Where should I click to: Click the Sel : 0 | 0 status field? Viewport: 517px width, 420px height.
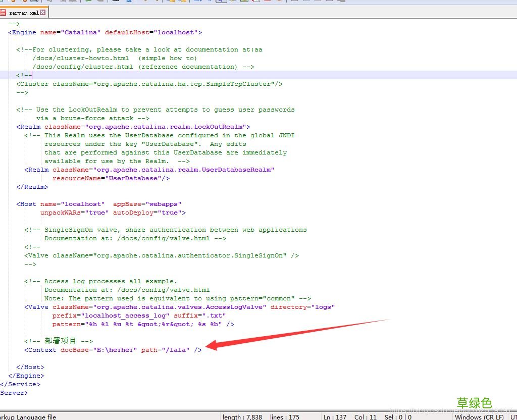[x=399, y=417]
